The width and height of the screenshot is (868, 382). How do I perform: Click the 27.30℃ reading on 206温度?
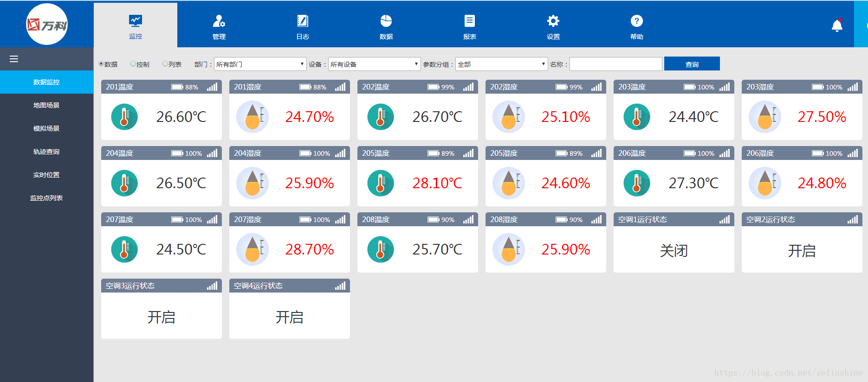coord(693,183)
